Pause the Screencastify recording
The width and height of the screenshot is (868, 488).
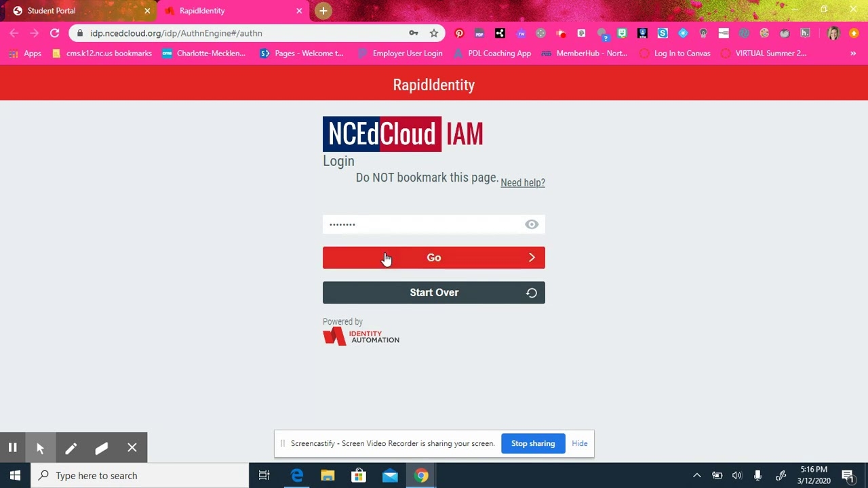point(12,447)
